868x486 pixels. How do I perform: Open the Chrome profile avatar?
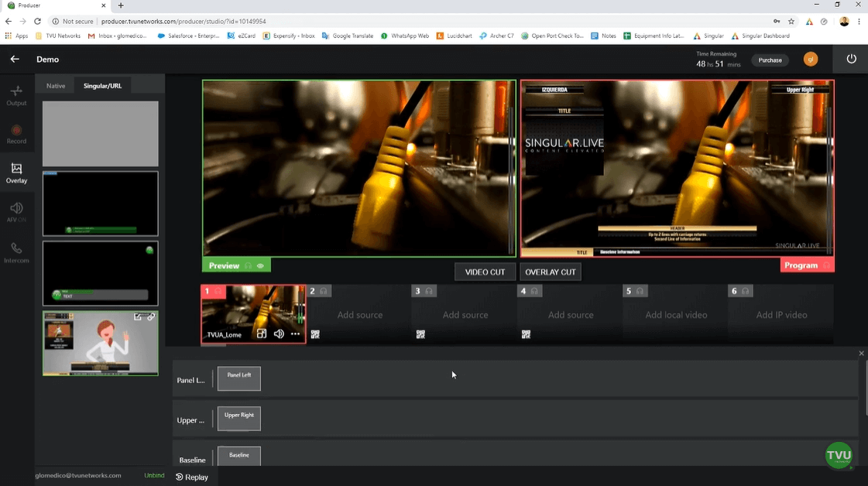click(844, 21)
